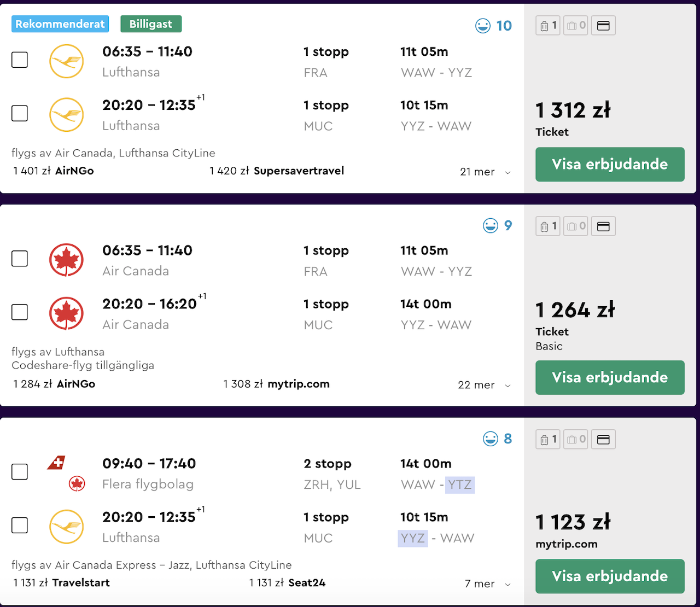700x607 pixels.
Task: Tick checkbox for Lufthansa 06:35 – 11:40 flight
Action: (x=20, y=60)
